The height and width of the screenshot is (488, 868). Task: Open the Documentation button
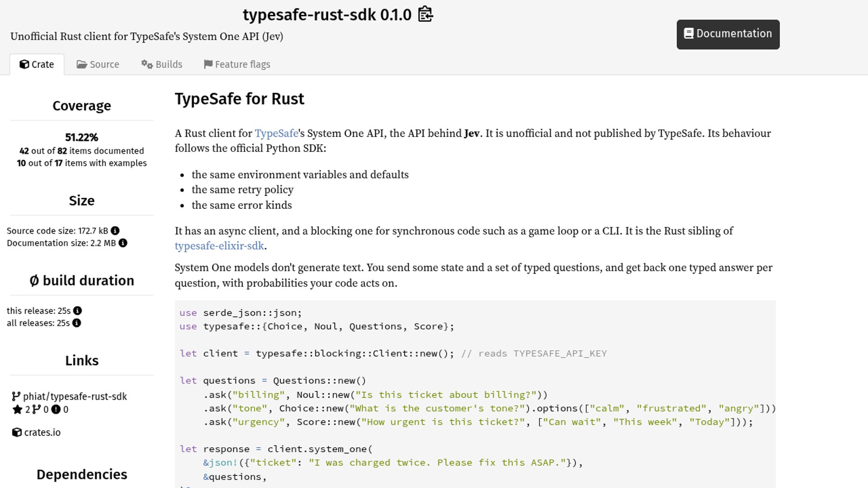(x=728, y=34)
